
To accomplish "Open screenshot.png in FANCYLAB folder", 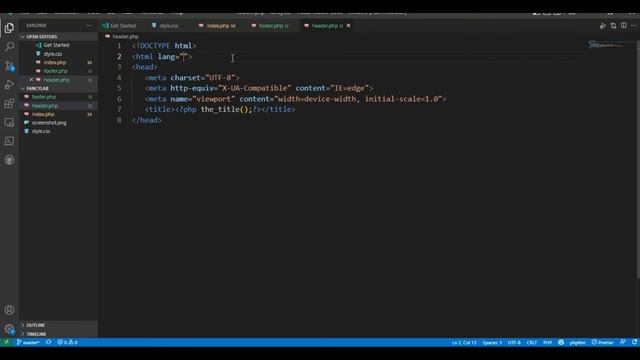I will coord(49,122).
